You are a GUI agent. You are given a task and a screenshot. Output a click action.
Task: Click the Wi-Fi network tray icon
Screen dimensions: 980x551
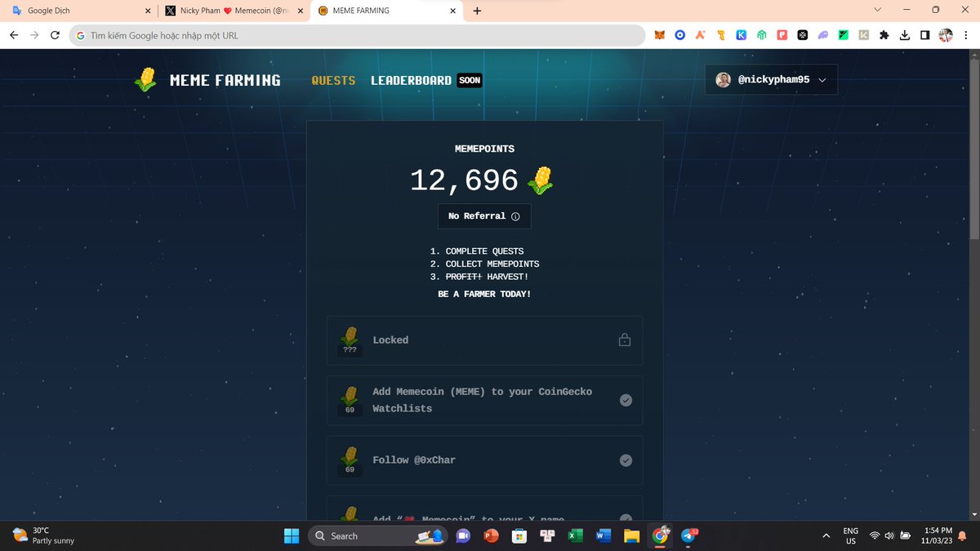click(874, 535)
